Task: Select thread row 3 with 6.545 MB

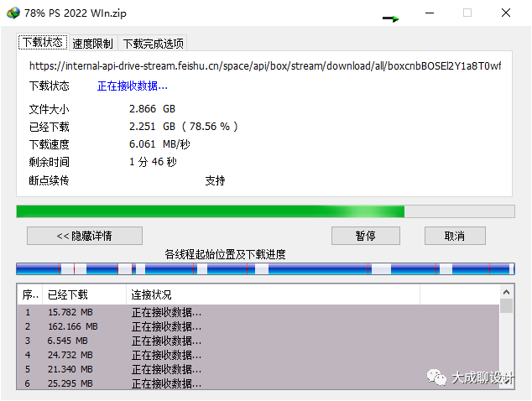Action: (258, 341)
